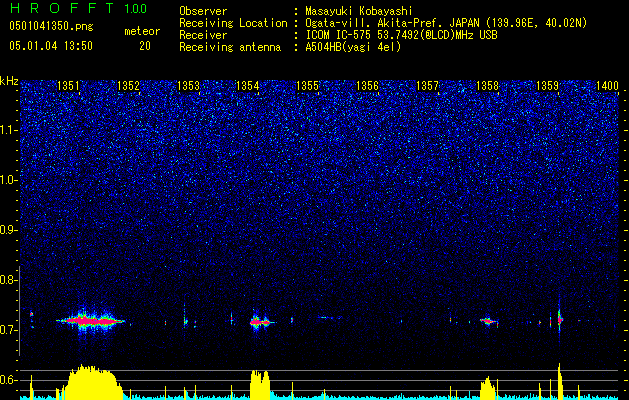Click the 0.8 frequency axis label

tap(9, 280)
